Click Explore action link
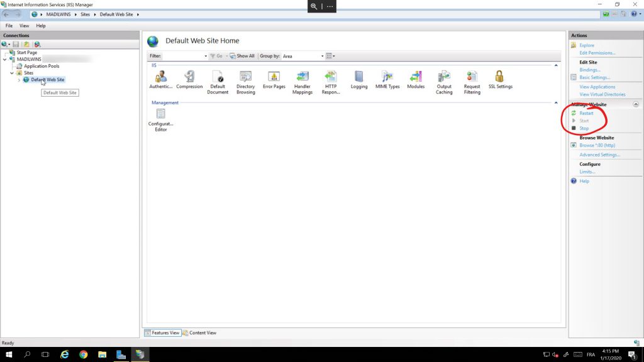 click(587, 45)
